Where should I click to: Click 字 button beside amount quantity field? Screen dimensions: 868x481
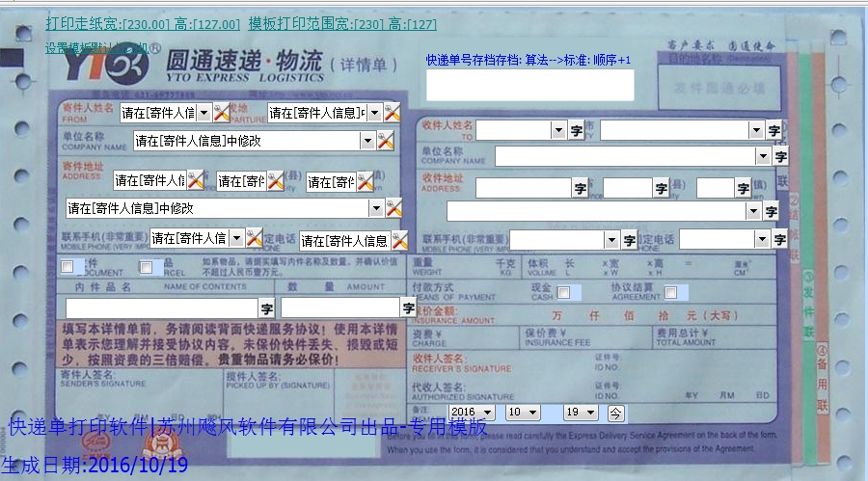coord(408,307)
